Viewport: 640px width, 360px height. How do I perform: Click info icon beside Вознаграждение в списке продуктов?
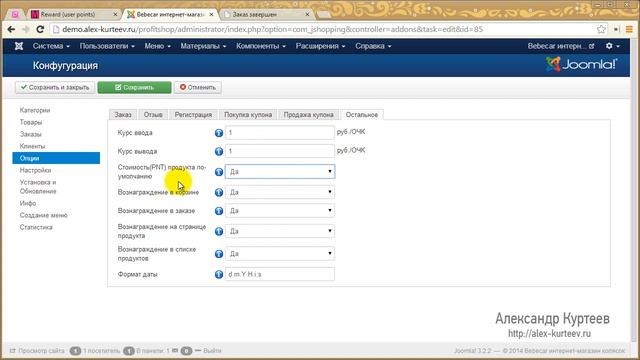(x=219, y=254)
